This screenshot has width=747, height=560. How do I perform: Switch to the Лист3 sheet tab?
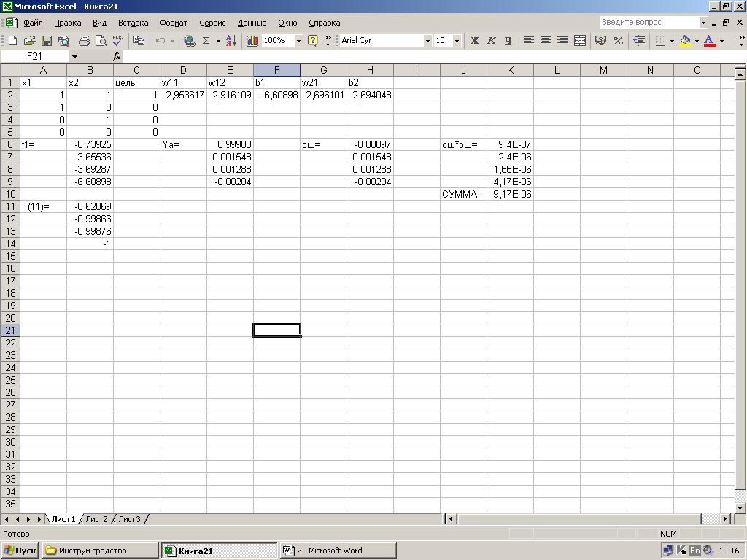coord(129,519)
